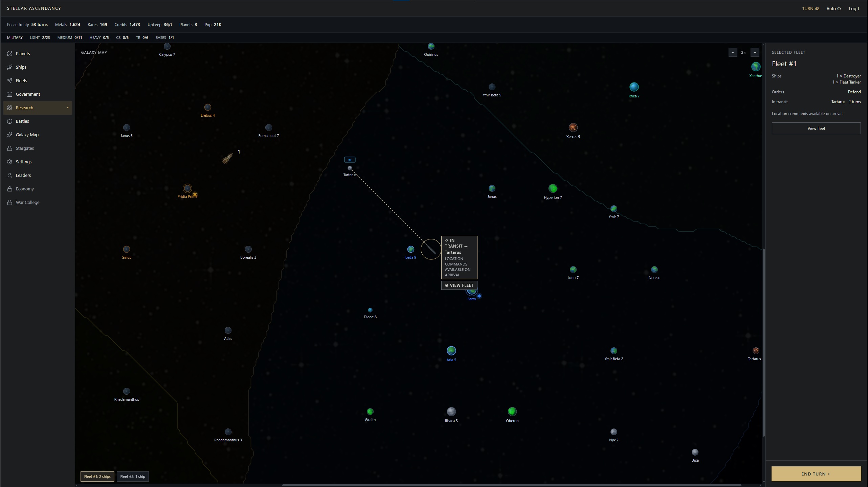Viewport: 868px width, 487px height.
Task: Click the Credits 1,473 value
Action: (x=127, y=25)
